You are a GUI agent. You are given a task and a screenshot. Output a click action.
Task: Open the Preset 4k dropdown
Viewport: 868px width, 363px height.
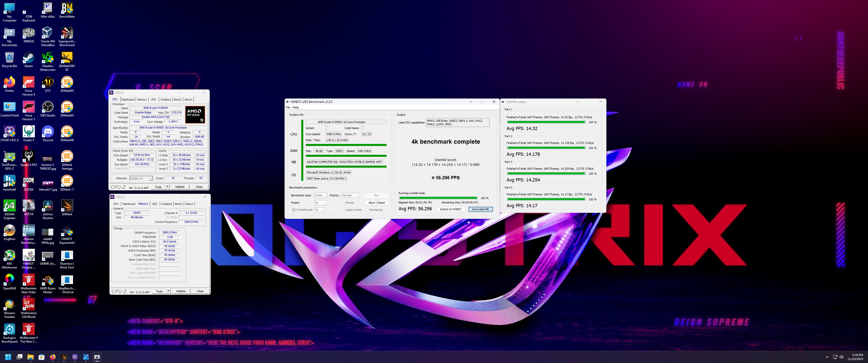(320, 203)
